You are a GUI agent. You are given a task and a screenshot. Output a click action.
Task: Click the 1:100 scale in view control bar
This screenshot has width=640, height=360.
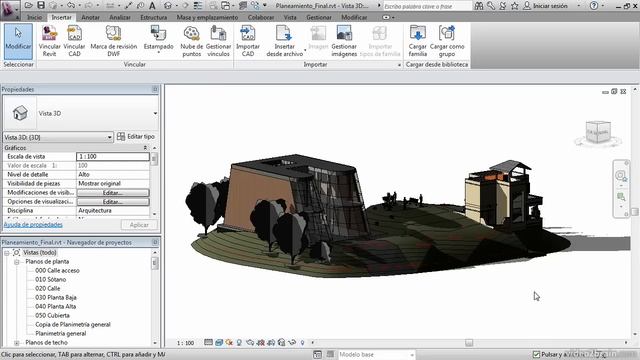click(x=185, y=343)
